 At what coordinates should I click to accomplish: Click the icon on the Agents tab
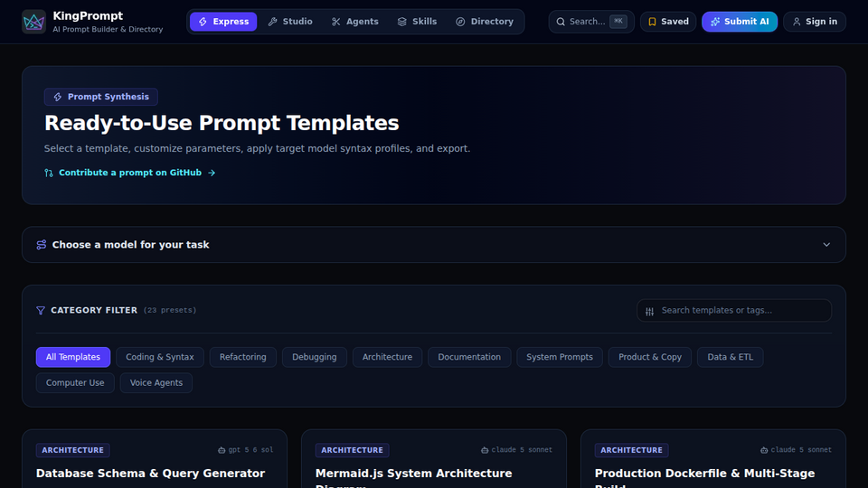(x=336, y=22)
